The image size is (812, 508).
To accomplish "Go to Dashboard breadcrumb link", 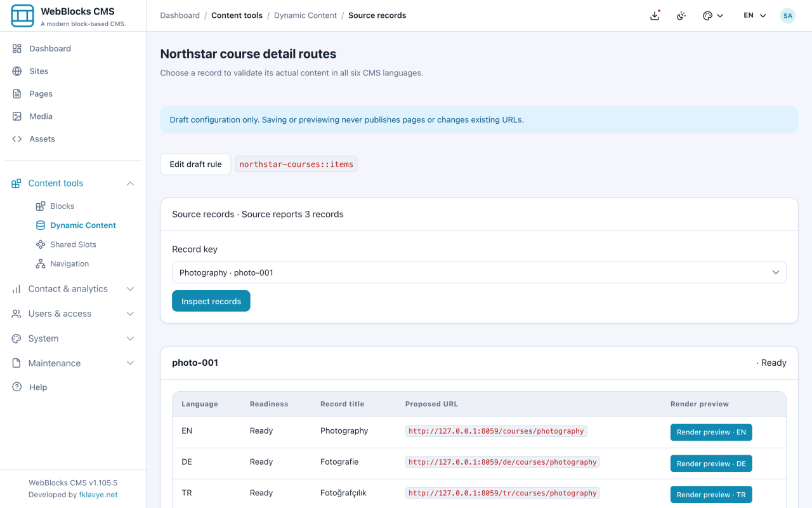I will 180,15.
